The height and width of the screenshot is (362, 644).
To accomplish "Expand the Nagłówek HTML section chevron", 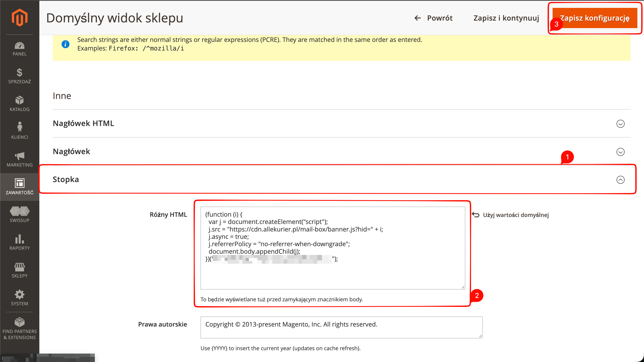I will [x=620, y=124].
